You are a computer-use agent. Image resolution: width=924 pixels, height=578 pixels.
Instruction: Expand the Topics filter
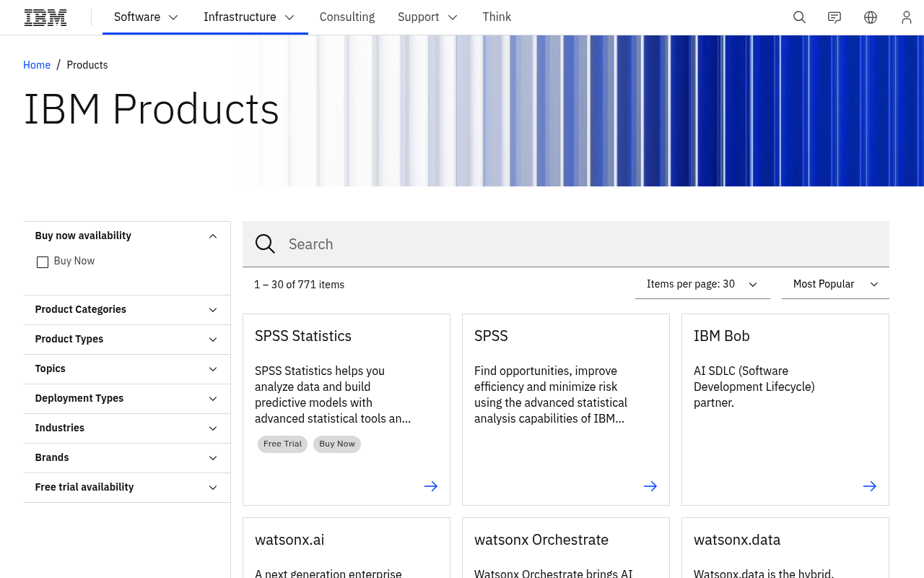pos(127,368)
